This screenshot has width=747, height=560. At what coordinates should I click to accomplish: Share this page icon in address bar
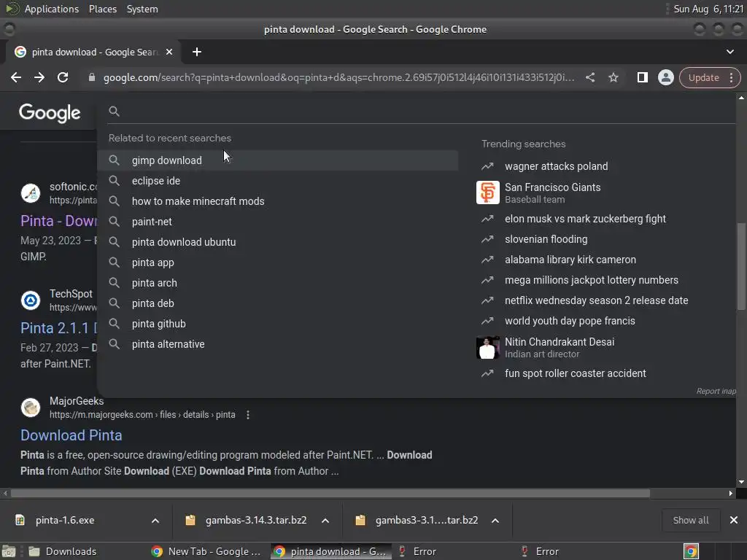click(x=589, y=77)
